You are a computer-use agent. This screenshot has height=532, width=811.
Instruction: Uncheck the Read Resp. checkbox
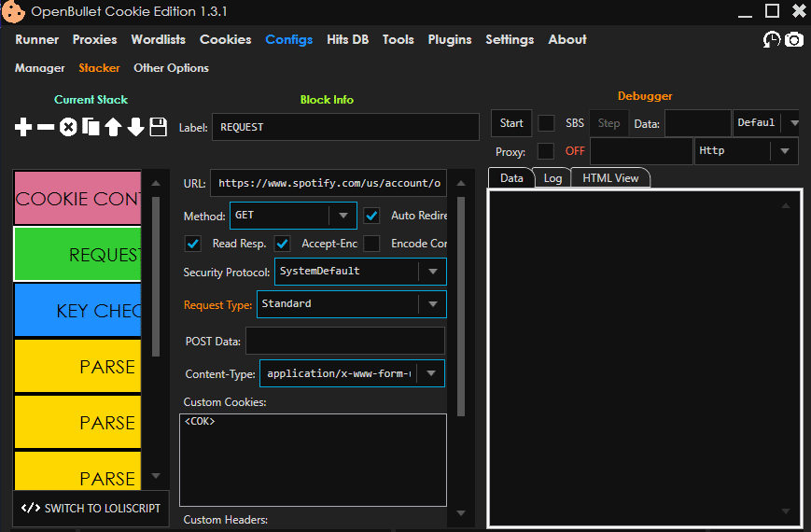[x=193, y=244]
